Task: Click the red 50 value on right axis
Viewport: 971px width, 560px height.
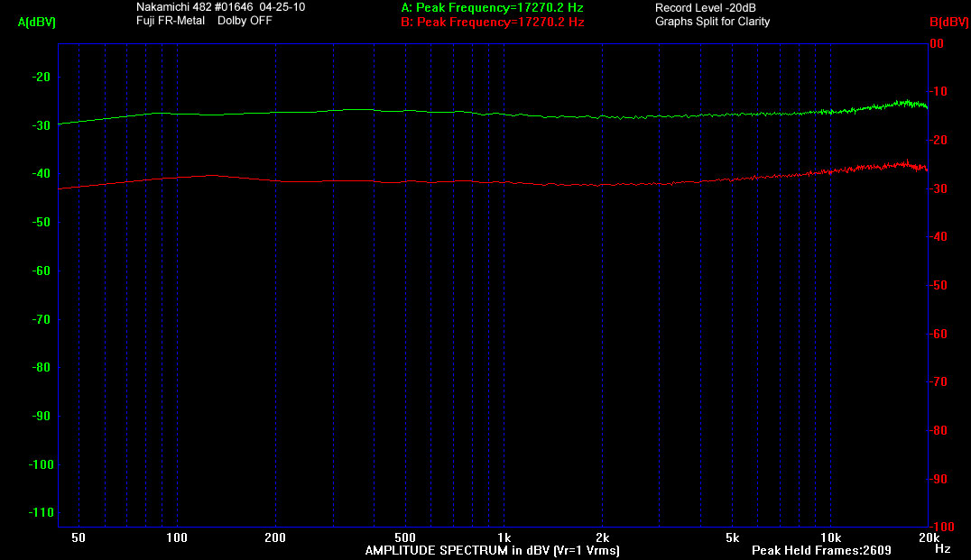Action: 937,285
